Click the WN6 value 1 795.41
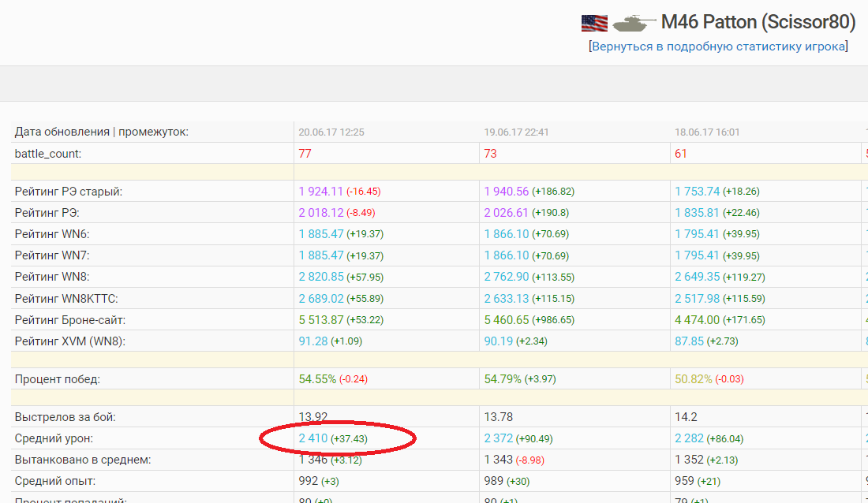Image resolution: width=868 pixels, height=503 pixels. click(x=697, y=234)
